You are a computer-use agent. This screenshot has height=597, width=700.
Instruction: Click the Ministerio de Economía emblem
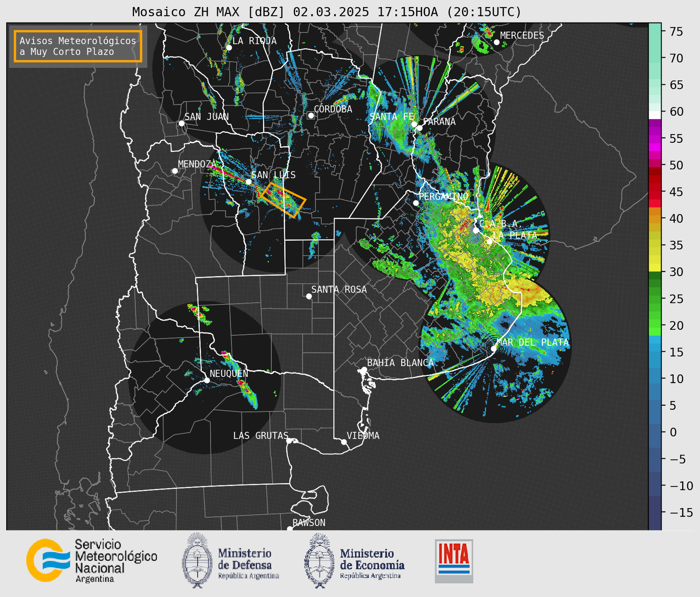pyautogui.click(x=319, y=560)
